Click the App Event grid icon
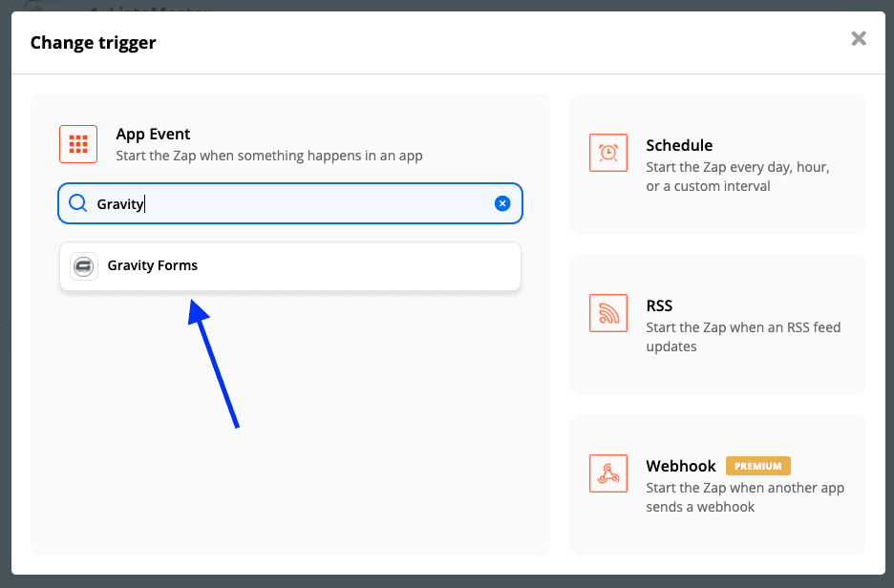 click(78, 144)
